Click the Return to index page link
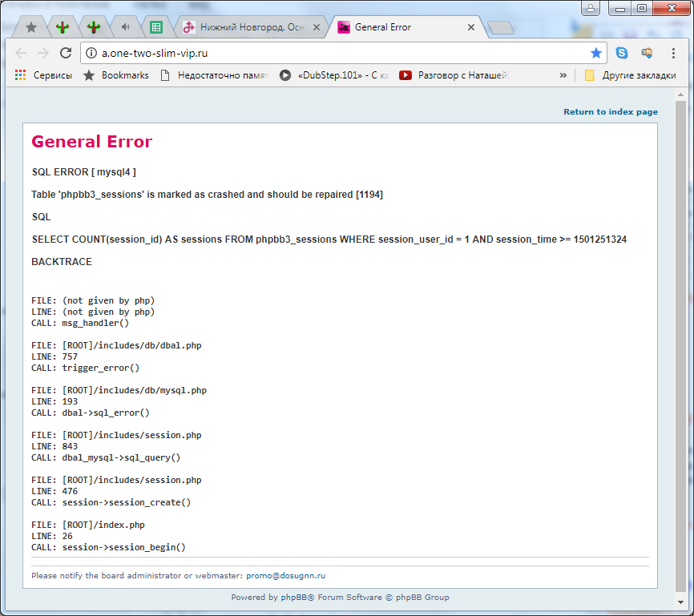This screenshot has width=694, height=616. point(610,112)
